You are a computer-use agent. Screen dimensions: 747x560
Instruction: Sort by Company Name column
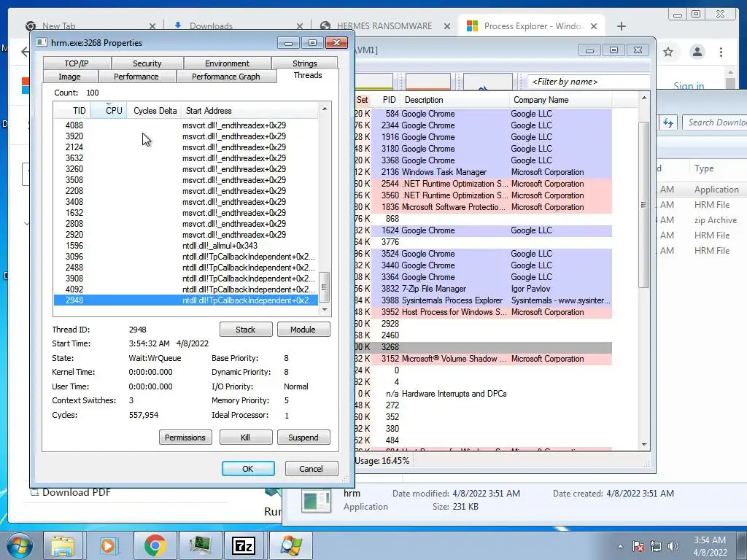coord(561,100)
